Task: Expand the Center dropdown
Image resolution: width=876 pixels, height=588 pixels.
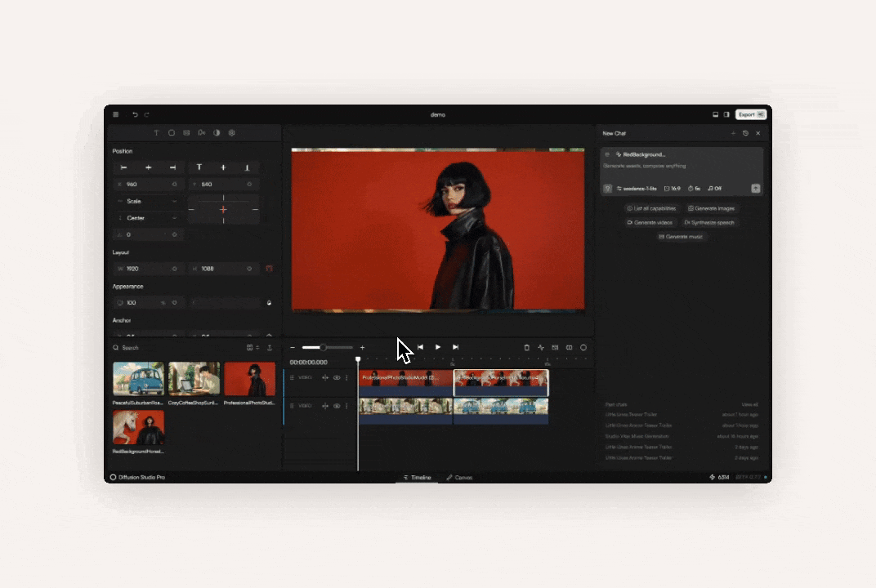Action: point(147,218)
